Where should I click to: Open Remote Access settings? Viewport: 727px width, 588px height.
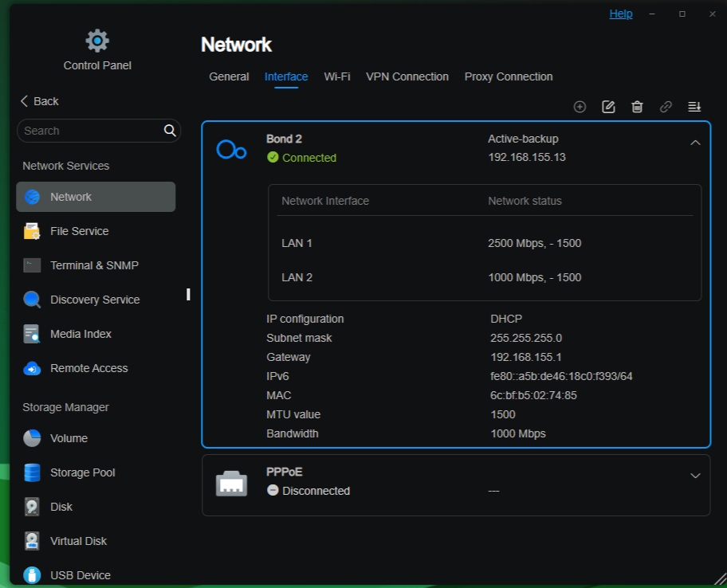click(x=96, y=368)
